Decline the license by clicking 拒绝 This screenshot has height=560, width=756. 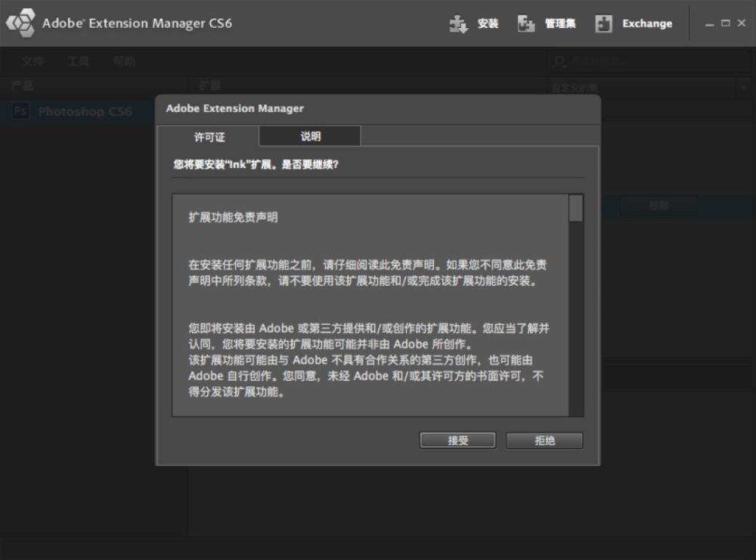pos(544,441)
